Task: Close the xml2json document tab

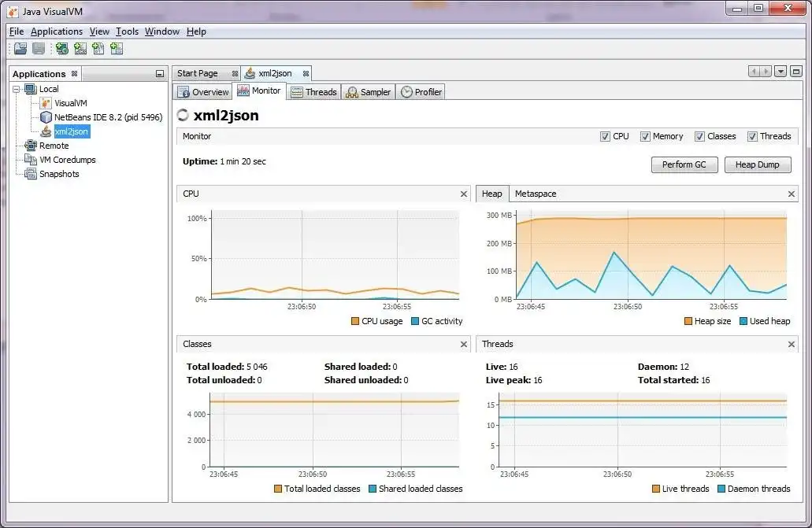Action: click(306, 73)
